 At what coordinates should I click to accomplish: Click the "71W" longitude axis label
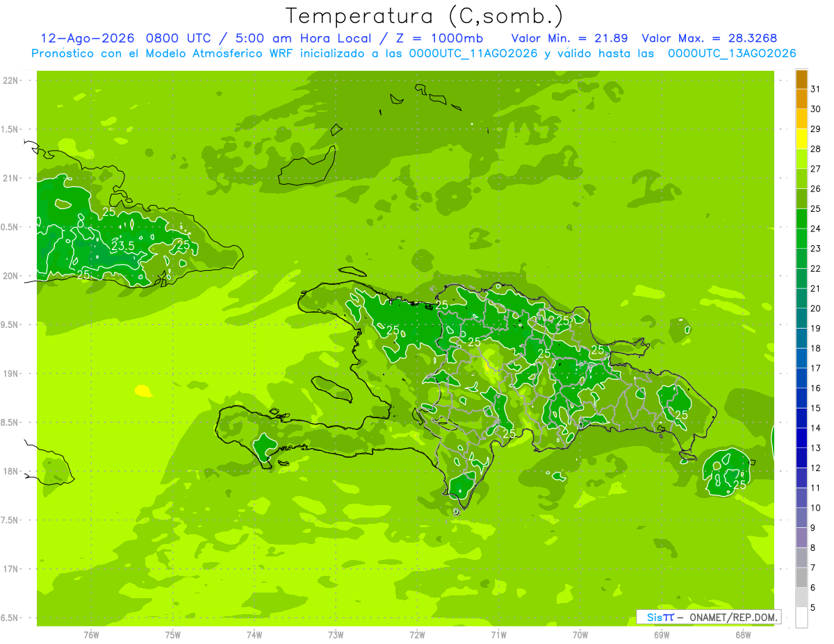coord(498,634)
